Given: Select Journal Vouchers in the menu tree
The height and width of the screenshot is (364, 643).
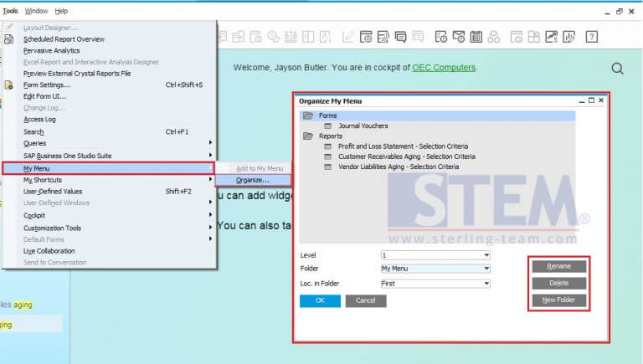Looking at the screenshot, I should click(x=363, y=126).
